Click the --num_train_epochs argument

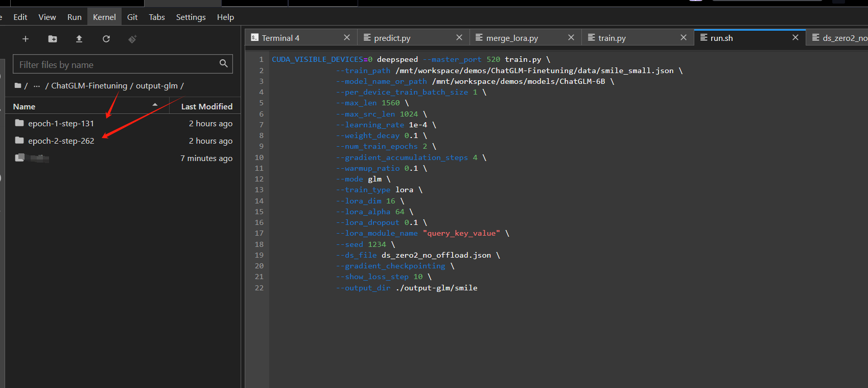coord(377,146)
